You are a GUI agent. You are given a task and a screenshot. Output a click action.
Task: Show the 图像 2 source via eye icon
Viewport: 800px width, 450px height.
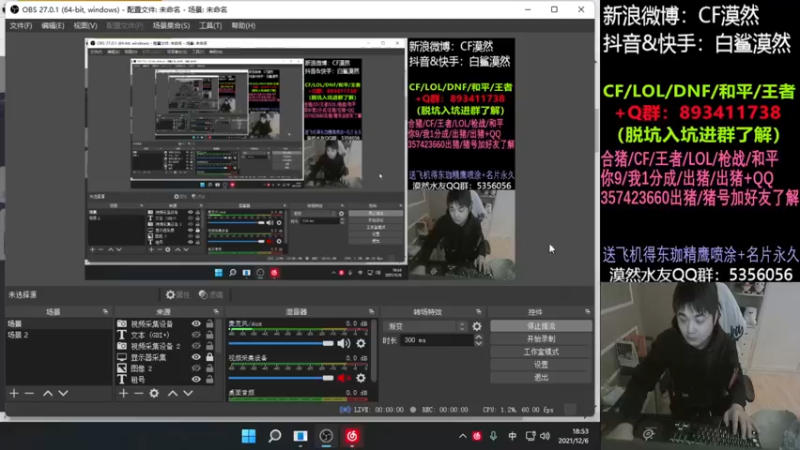[196, 368]
